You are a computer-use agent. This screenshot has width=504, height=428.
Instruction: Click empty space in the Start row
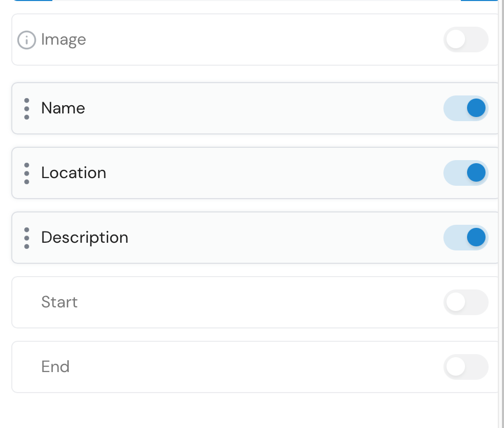(x=257, y=302)
